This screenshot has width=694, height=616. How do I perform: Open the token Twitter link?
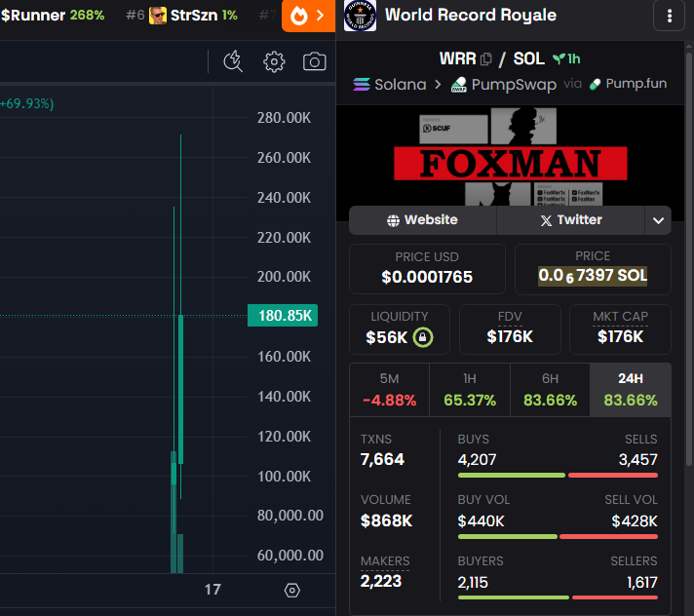pyautogui.click(x=570, y=220)
